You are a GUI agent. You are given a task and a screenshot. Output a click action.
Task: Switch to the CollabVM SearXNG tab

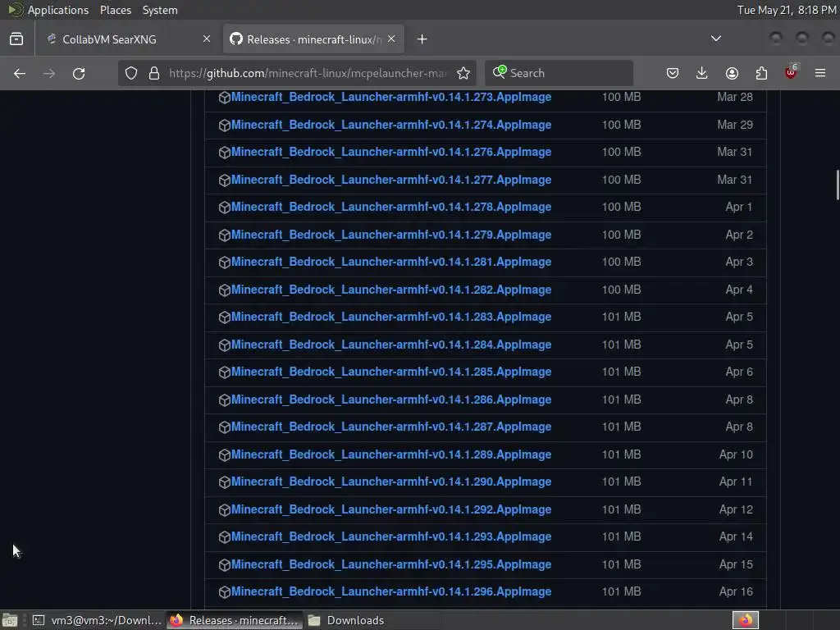pyautogui.click(x=129, y=39)
